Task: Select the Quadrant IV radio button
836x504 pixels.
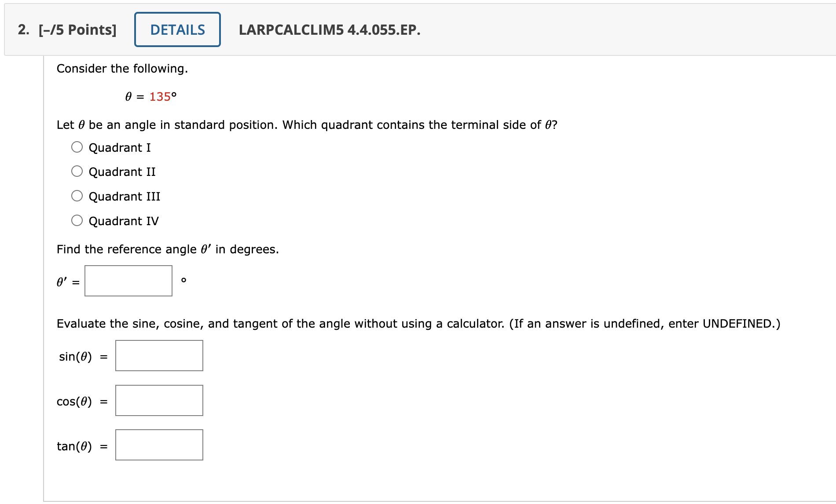Action: coord(77,221)
